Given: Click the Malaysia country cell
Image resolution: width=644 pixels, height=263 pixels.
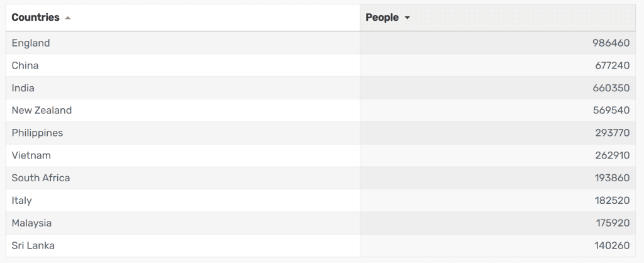Looking at the screenshot, I should point(183,223).
